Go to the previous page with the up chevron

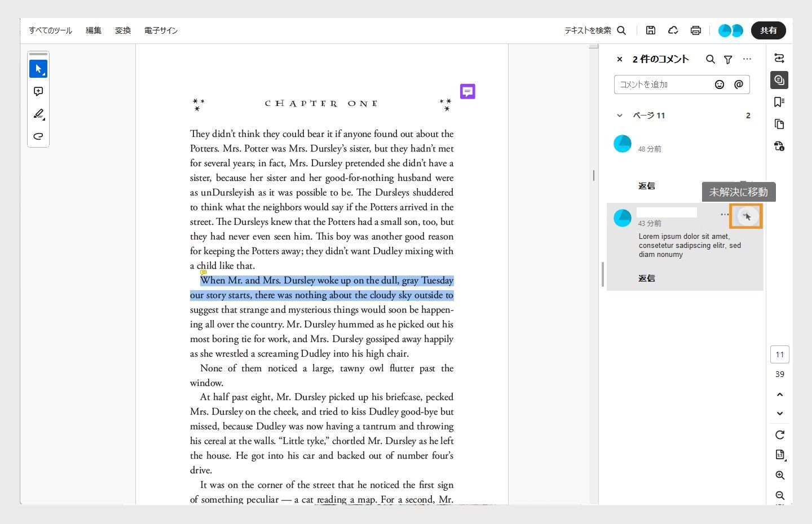780,394
